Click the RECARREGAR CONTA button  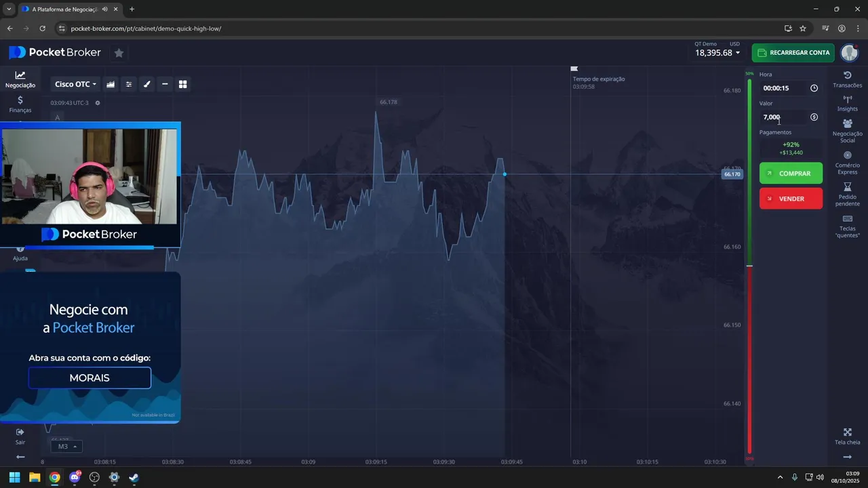click(793, 53)
